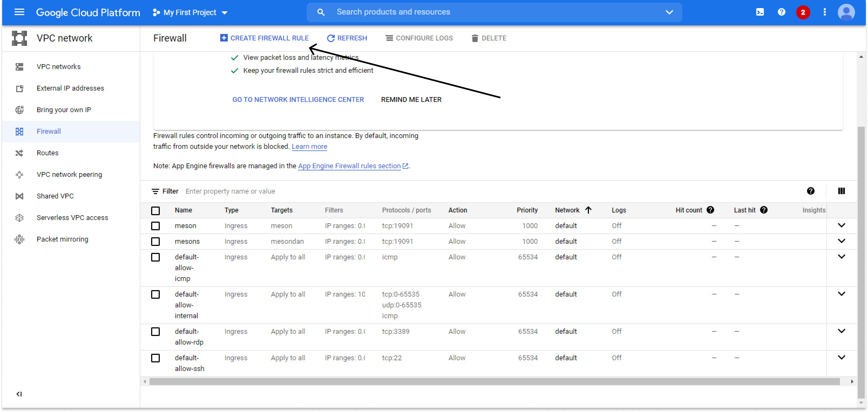This screenshot has height=412, width=868.
Task: Open the red notifications badge
Action: 803,12
